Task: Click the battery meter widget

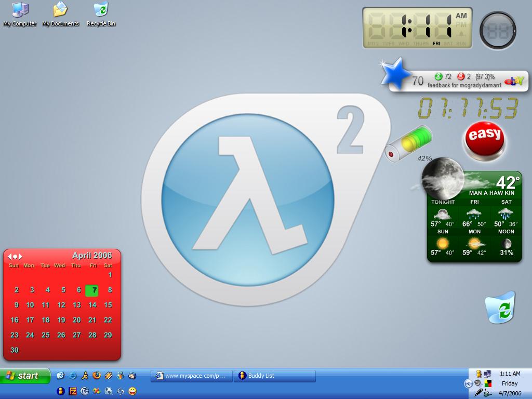Action: [408, 144]
